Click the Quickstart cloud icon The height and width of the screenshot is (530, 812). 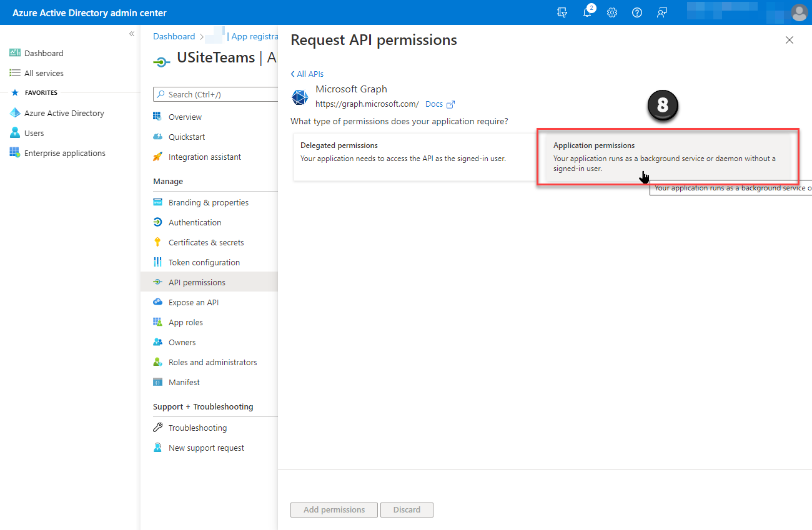click(157, 137)
